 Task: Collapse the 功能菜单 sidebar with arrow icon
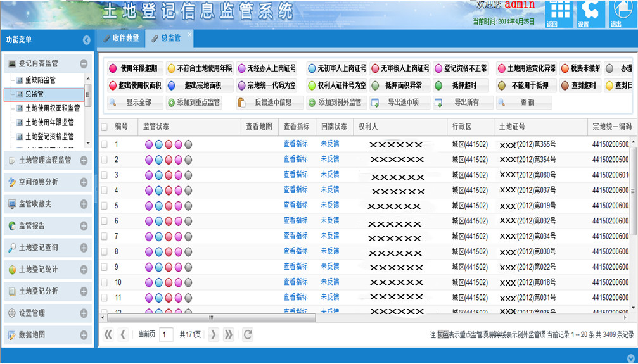click(87, 40)
